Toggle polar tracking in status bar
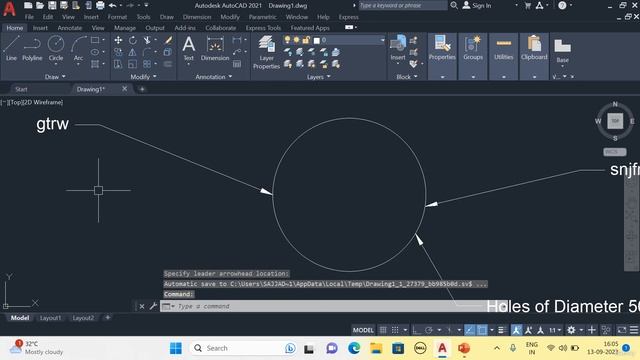This screenshot has height=360, width=640. [429, 330]
